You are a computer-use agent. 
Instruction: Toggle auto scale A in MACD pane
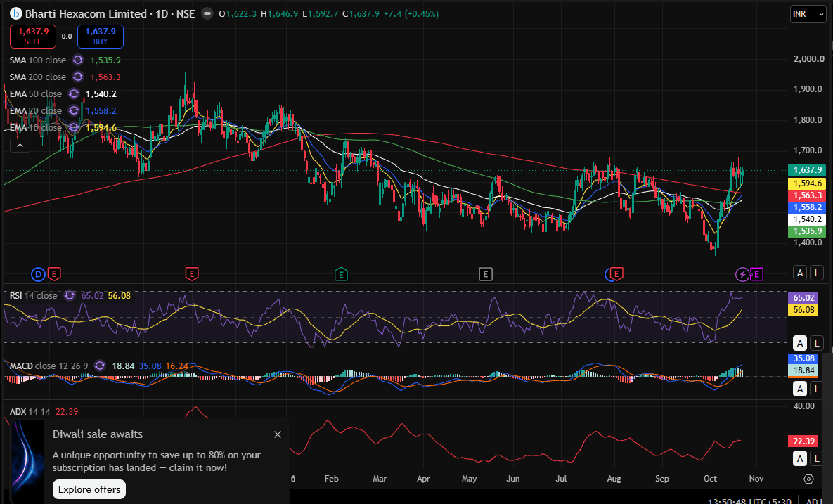[800, 389]
